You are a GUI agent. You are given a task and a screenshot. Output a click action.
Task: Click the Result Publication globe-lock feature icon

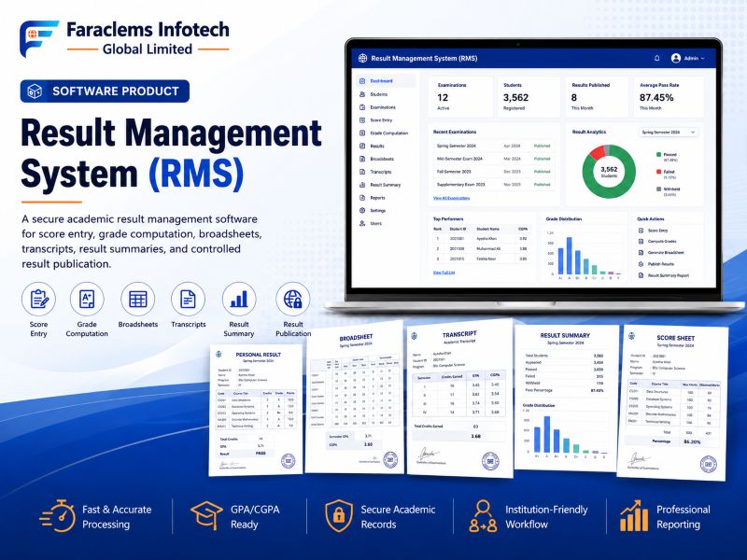pyautogui.click(x=293, y=299)
